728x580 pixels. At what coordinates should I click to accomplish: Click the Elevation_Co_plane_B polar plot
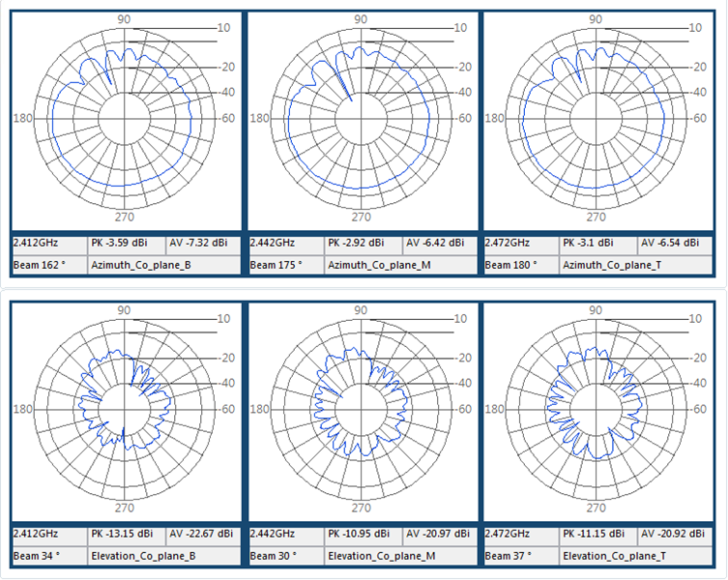coord(124,409)
